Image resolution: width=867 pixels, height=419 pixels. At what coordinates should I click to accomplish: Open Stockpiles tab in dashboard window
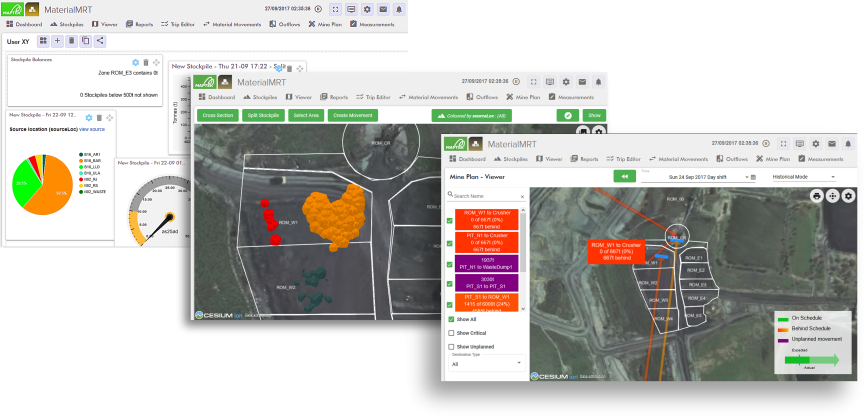click(x=67, y=24)
